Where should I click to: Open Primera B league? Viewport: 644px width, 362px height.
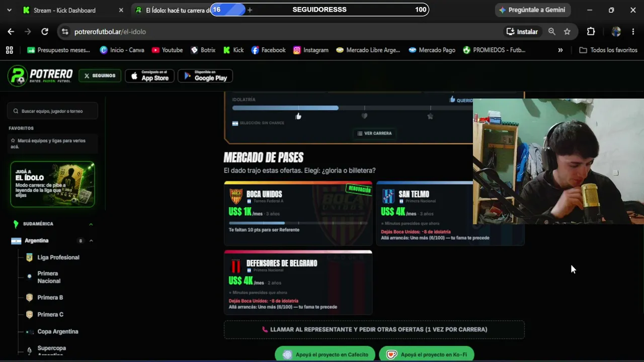[x=50, y=298]
